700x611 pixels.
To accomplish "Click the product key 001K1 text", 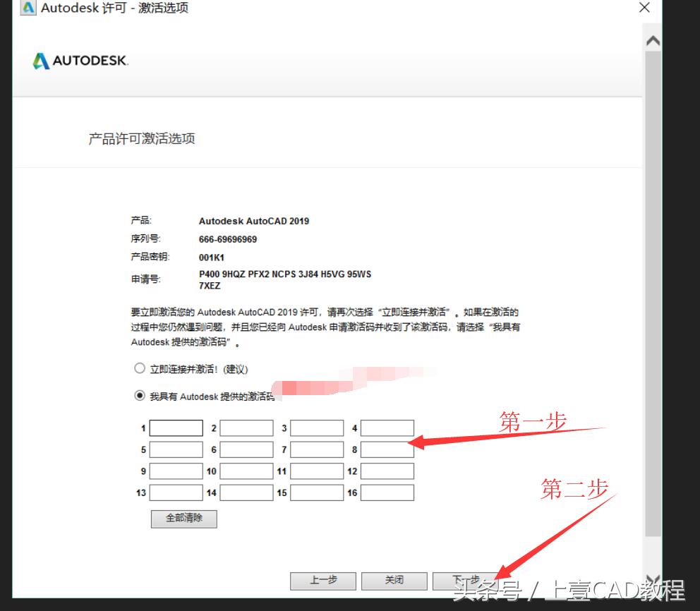I will click(x=212, y=258).
